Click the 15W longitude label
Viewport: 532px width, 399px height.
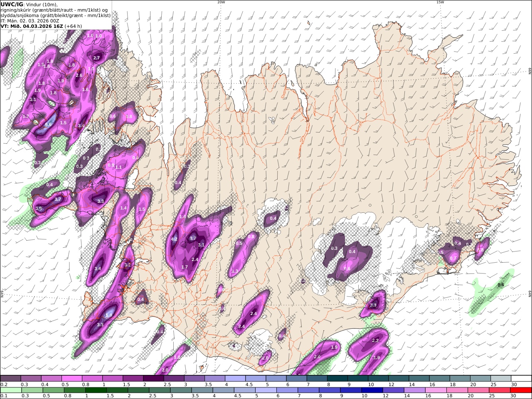(x=440, y=2)
